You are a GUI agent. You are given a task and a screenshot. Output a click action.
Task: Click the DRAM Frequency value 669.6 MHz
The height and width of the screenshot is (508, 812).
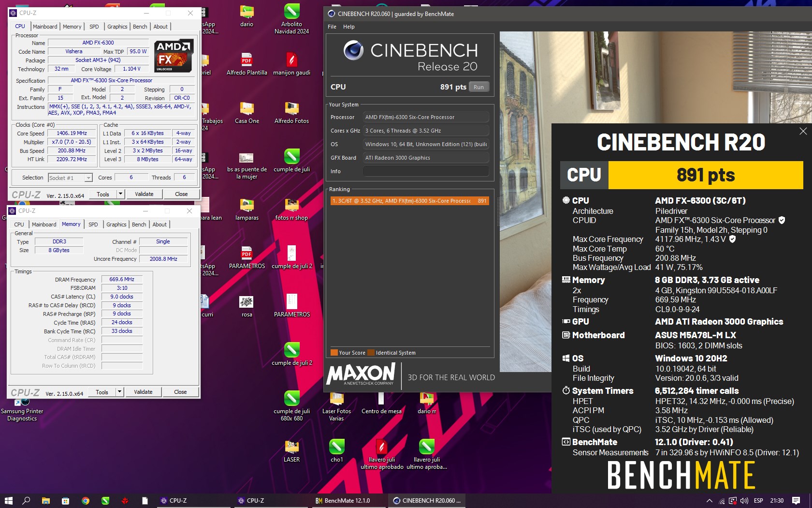122,279
